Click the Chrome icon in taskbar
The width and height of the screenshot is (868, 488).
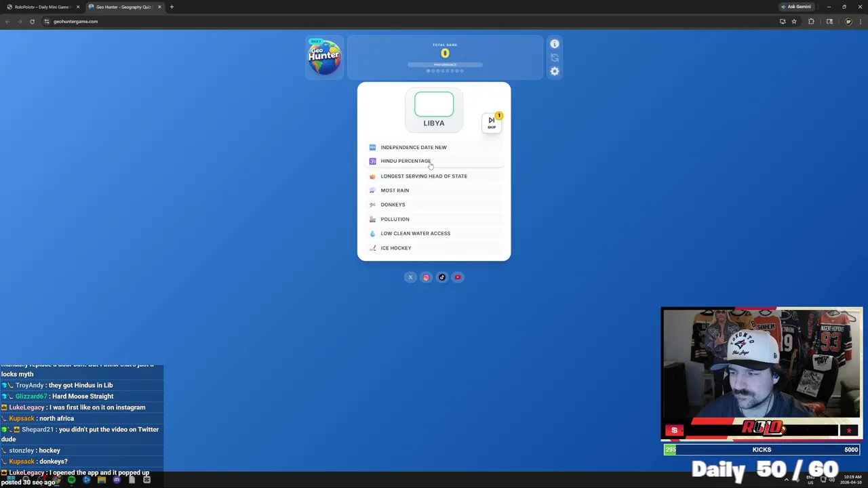pos(56,480)
